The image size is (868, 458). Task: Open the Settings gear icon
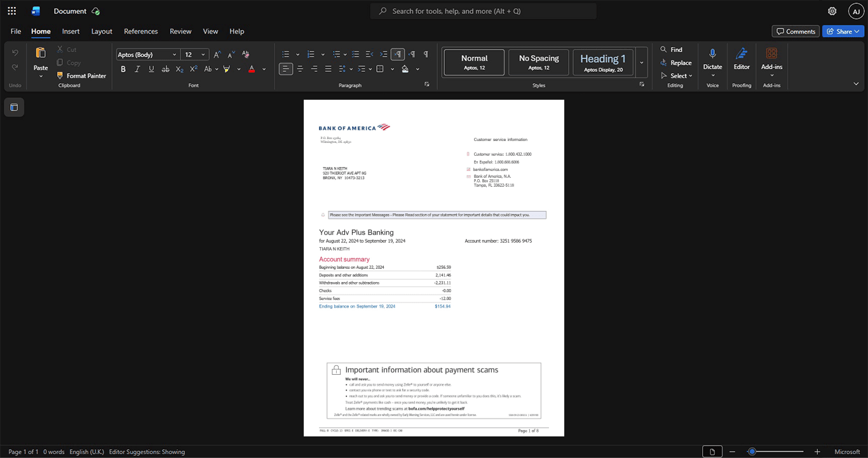(832, 11)
